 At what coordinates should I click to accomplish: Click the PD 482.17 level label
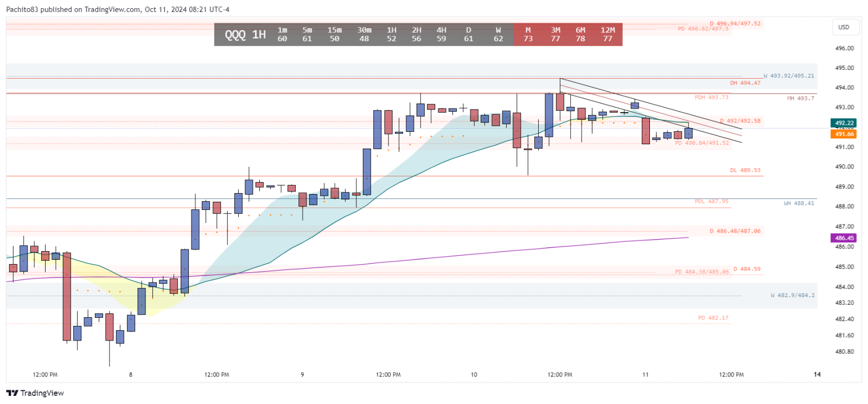713,318
